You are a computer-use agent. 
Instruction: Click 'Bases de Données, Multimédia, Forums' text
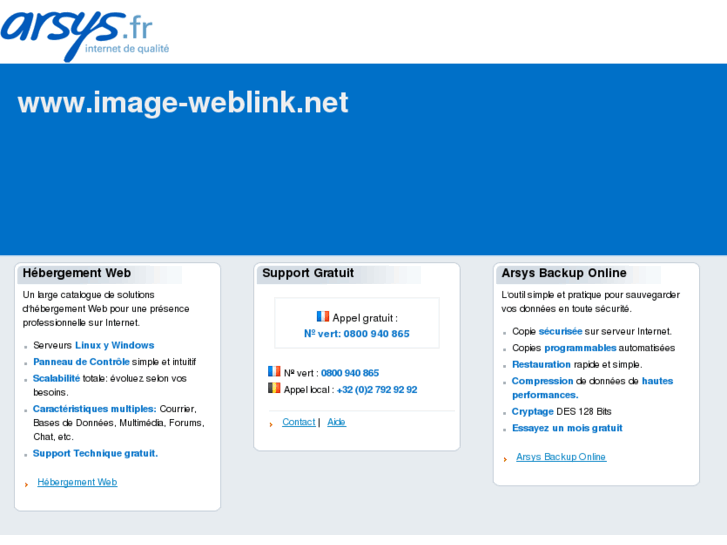(x=118, y=423)
